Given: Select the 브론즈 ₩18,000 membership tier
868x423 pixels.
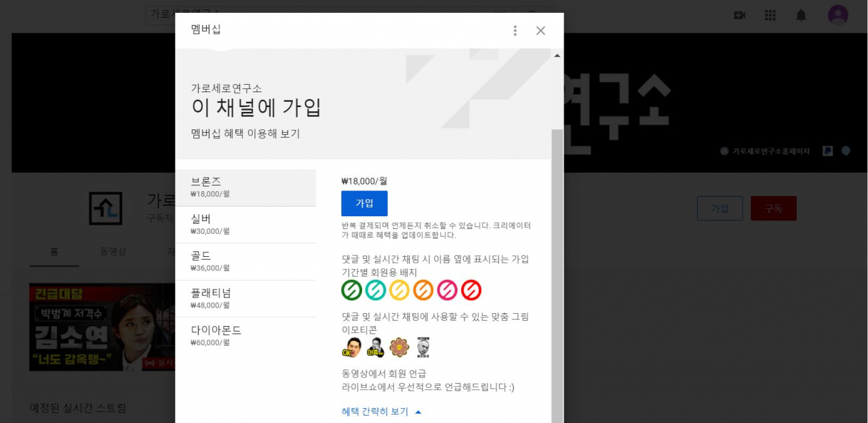Looking at the screenshot, I should click(x=245, y=188).
